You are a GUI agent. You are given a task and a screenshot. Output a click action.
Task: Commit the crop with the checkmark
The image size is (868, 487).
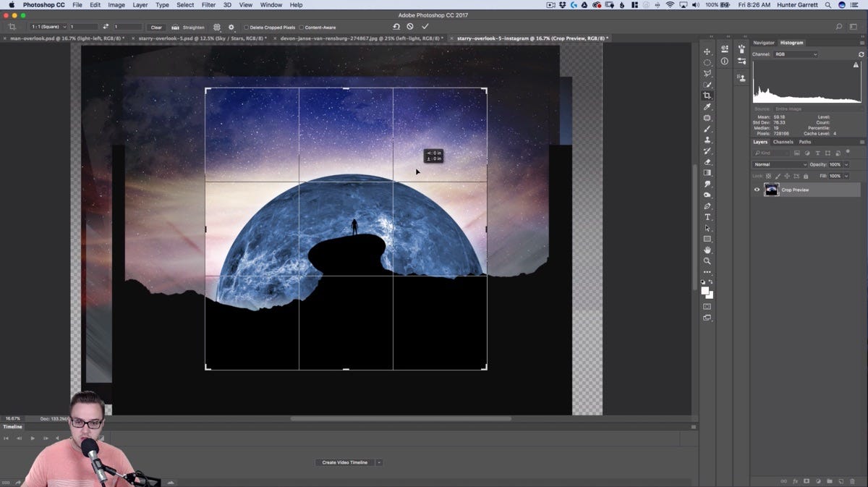[425, 27]
